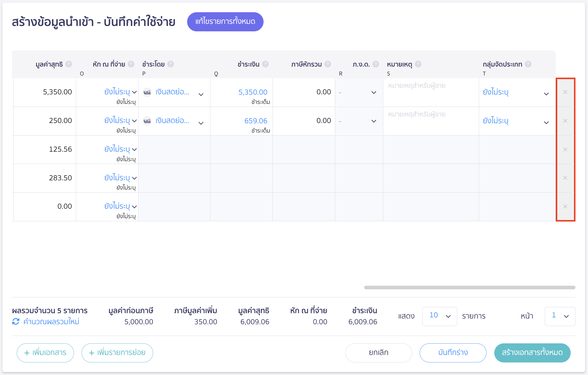Screen dimensions: 588x375
Task: Remove the 5,350.00 row with X icon
Action: 565,92
